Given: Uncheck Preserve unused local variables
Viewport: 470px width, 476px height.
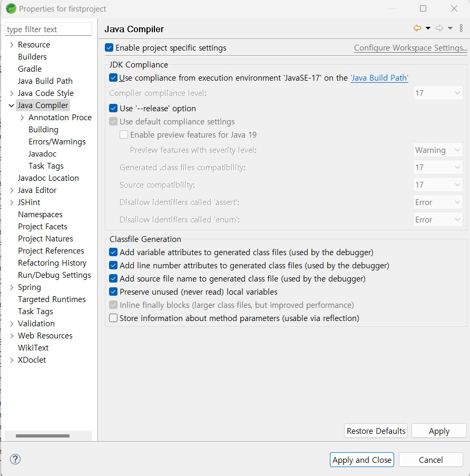Looking at the screenshot, I should 113,292.
